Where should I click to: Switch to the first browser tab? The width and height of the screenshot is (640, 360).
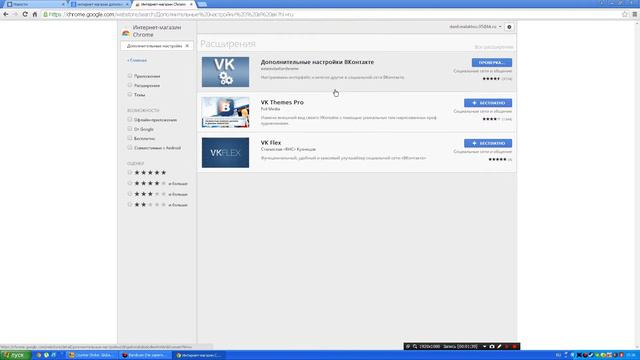click(x=35, y=4)
